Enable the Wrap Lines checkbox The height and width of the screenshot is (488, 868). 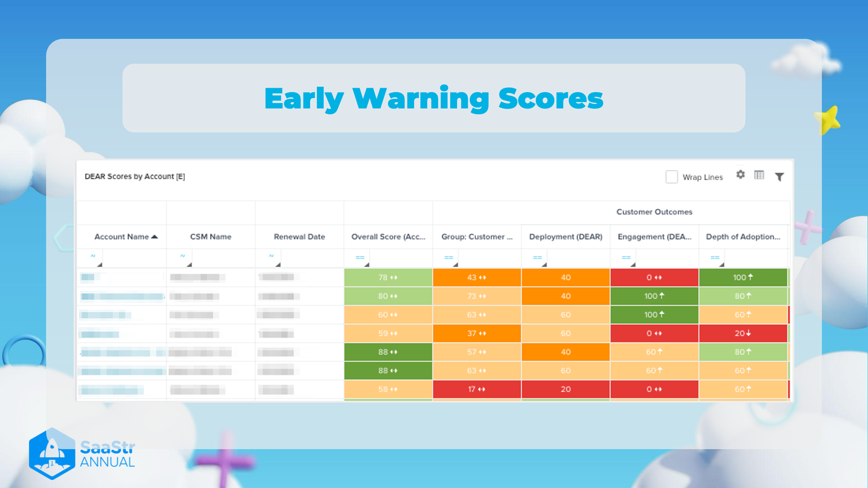(x=672, y=177)
